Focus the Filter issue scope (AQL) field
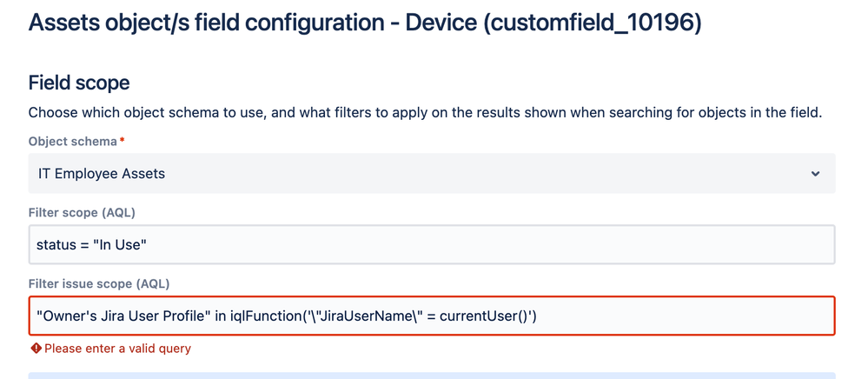The width and height of the screenshot is (868, 379). point(432,316)
